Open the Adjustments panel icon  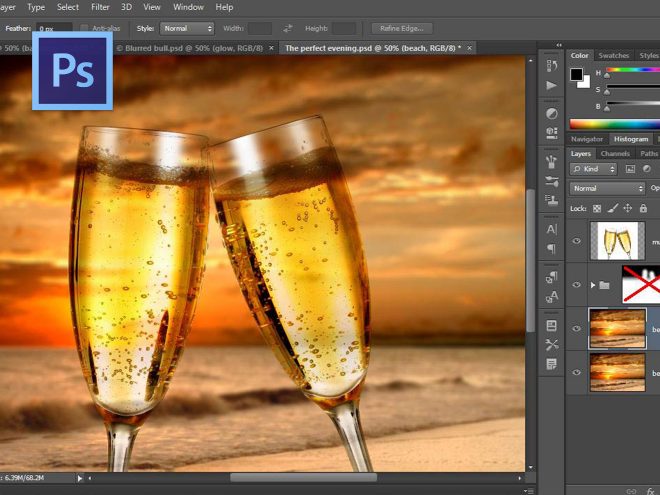[x=552, y=113]
